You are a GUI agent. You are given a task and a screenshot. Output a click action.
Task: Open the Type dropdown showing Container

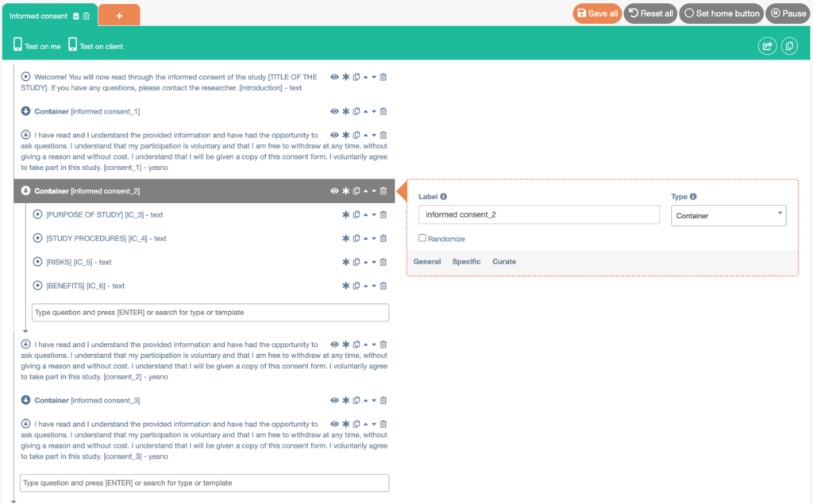(x=728, y=215)
